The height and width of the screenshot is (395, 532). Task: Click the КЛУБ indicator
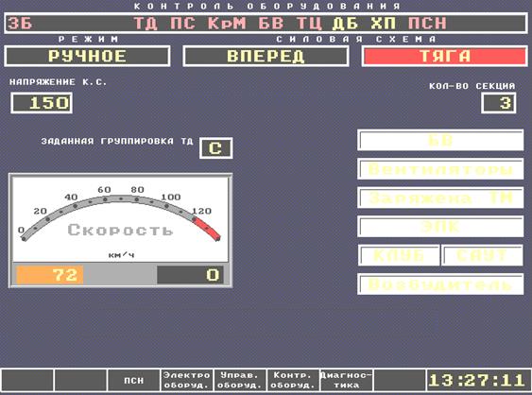click(399, 255)
